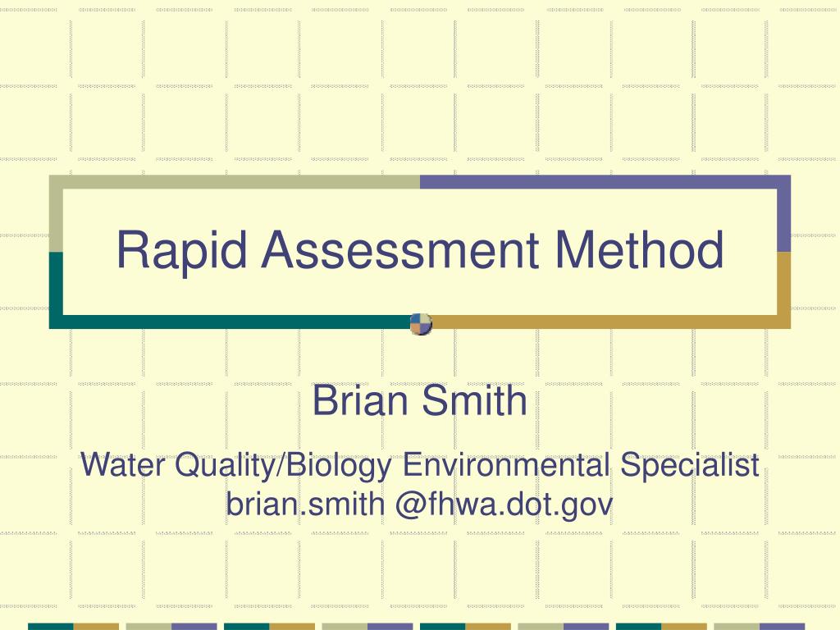Click the surname "Smith" in subtitle
The height and width of the screenshot is (630, 840).
(475, 399)
